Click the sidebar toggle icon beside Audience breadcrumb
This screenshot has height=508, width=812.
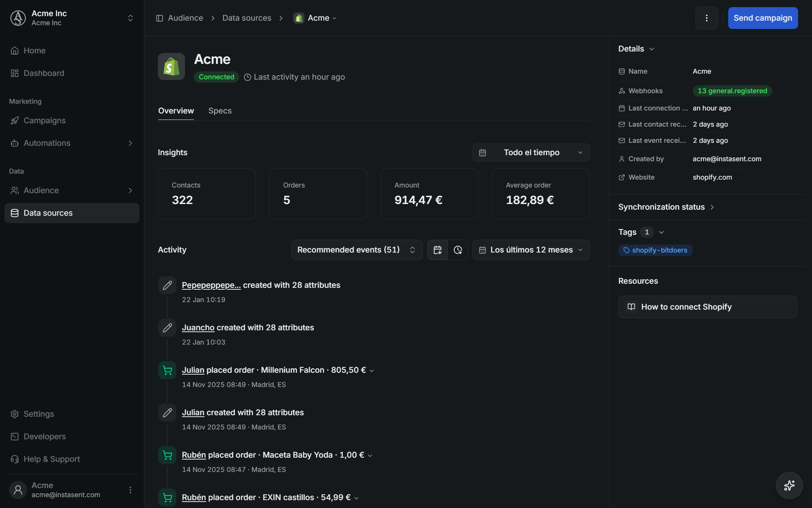(159, 18)
